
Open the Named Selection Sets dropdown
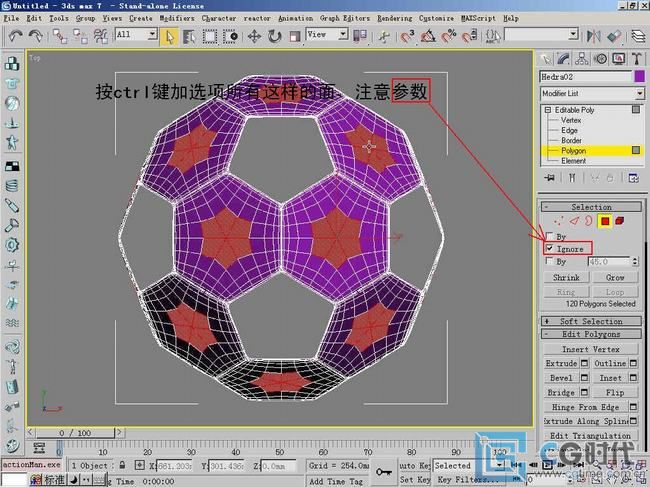[541, 35]
